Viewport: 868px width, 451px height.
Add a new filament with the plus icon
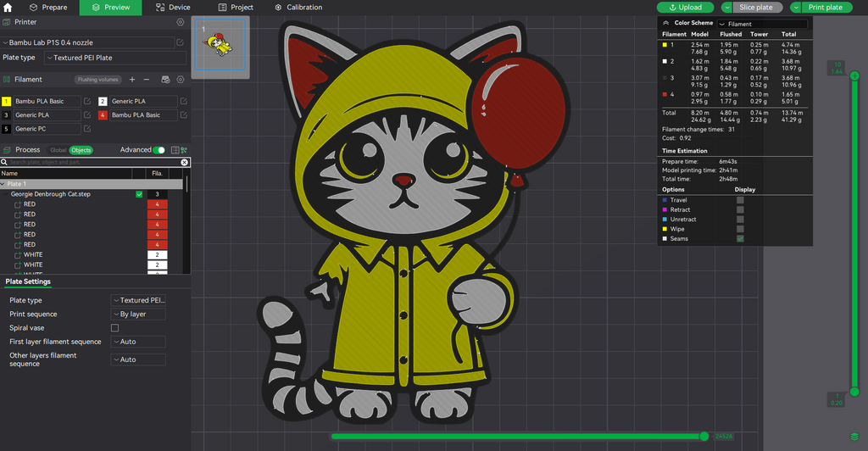pyautogui.click(x=132, y=80)
